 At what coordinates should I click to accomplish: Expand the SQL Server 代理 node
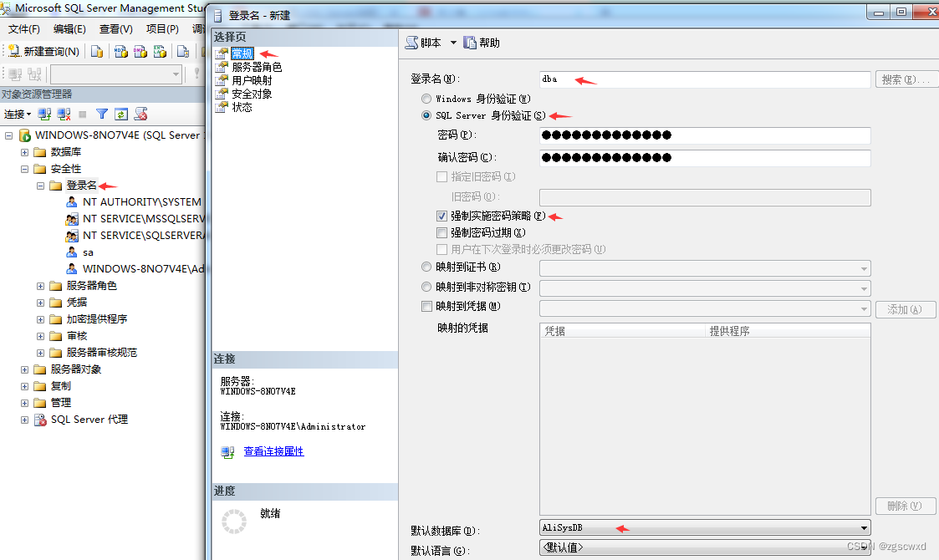[x=24, y=420]
